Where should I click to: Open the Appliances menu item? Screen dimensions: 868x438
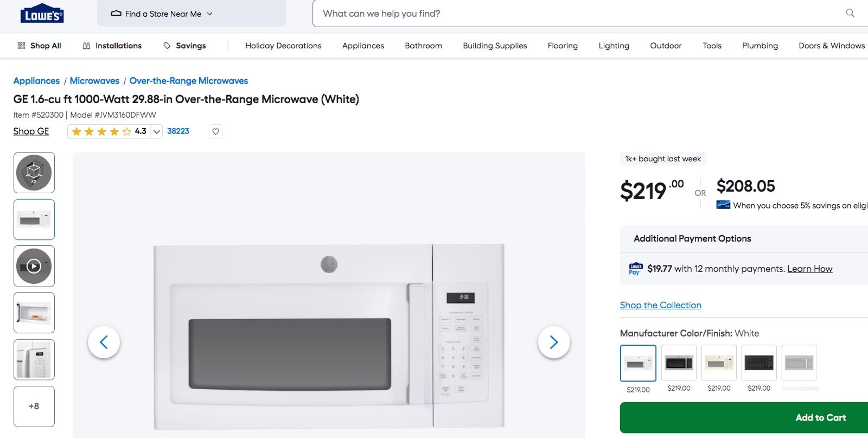pyautogui.click(x=363, y=46)
